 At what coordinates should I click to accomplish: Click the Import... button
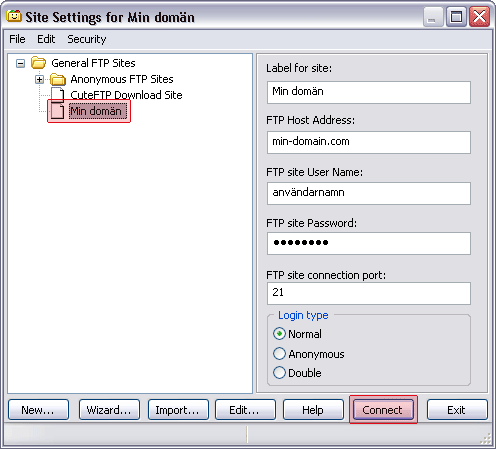[178, 410]
